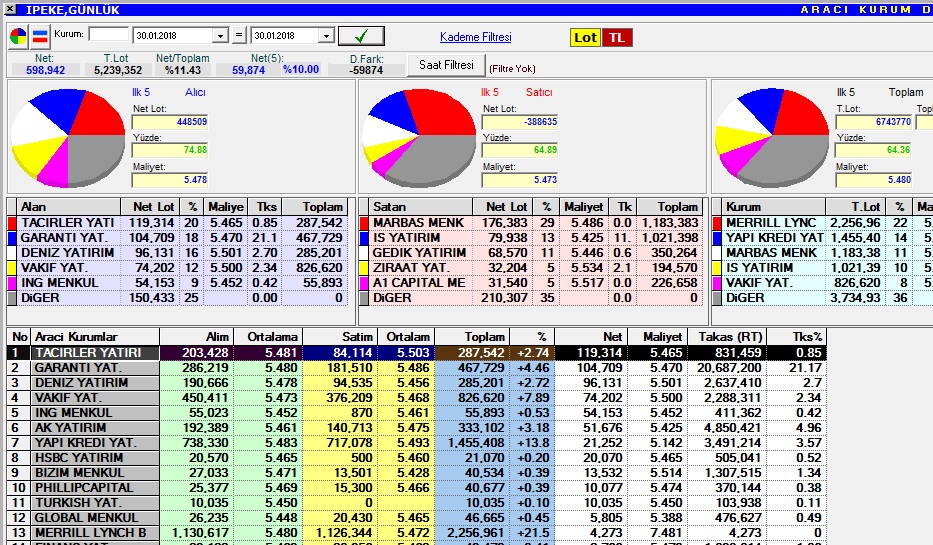
Task: Select row 13 MERRILL LYNCH B in main table
Action: [417, 533]
